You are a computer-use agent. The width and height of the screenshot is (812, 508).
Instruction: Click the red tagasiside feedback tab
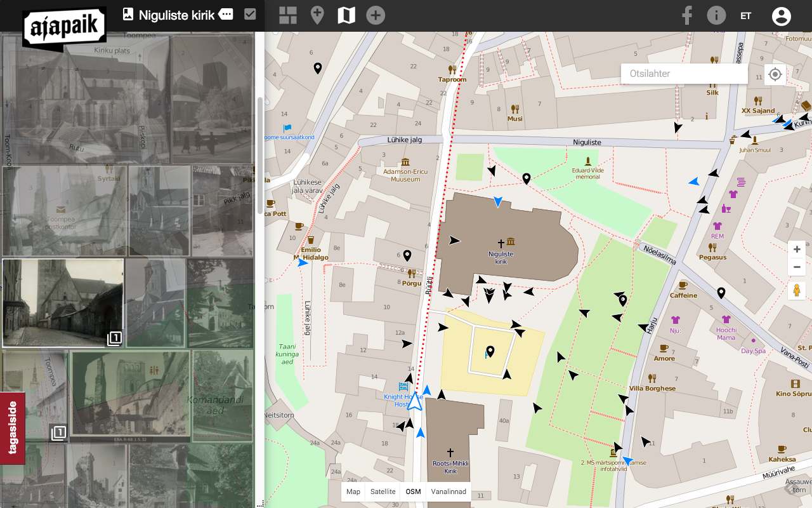tap(13, 428)
